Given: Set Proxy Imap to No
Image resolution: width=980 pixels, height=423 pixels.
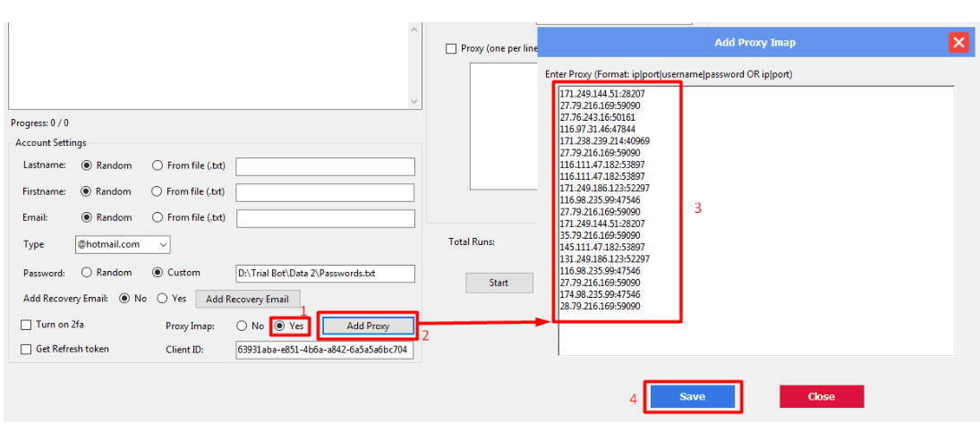Looking at the screenshot, I should click(242, 326).
